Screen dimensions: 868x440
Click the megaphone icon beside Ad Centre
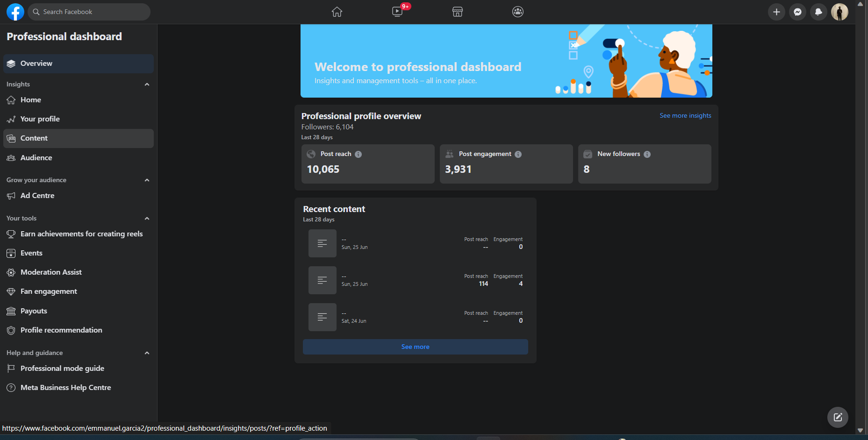[11, 196]
